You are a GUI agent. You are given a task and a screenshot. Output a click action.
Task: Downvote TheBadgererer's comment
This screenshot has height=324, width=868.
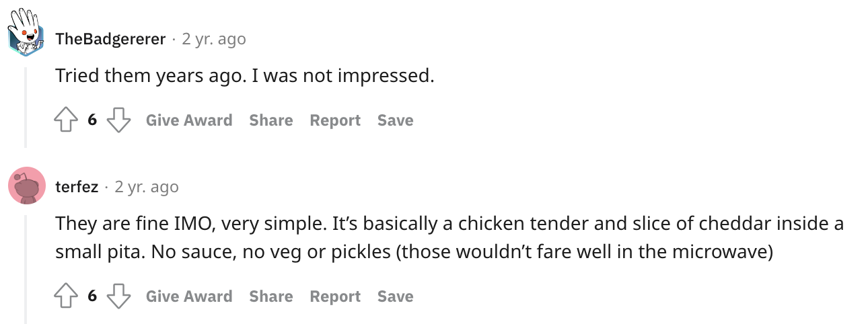[x=118, y=121]
